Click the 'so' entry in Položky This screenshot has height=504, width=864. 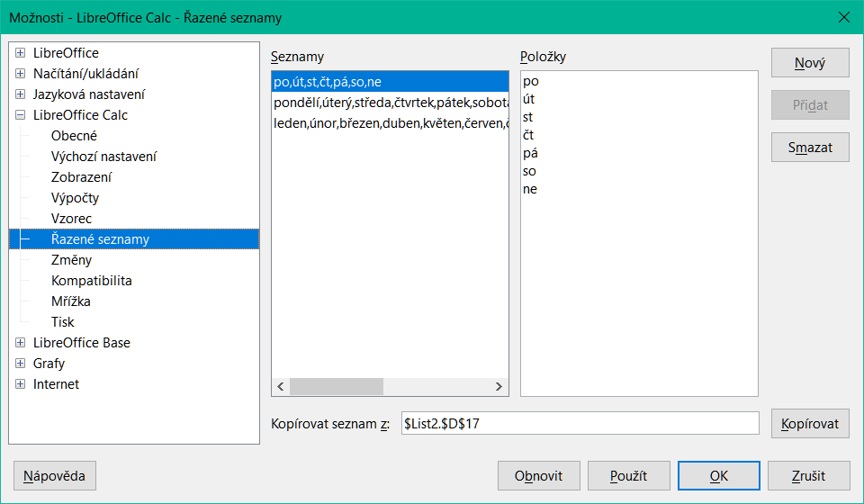(x=529, y=171)
